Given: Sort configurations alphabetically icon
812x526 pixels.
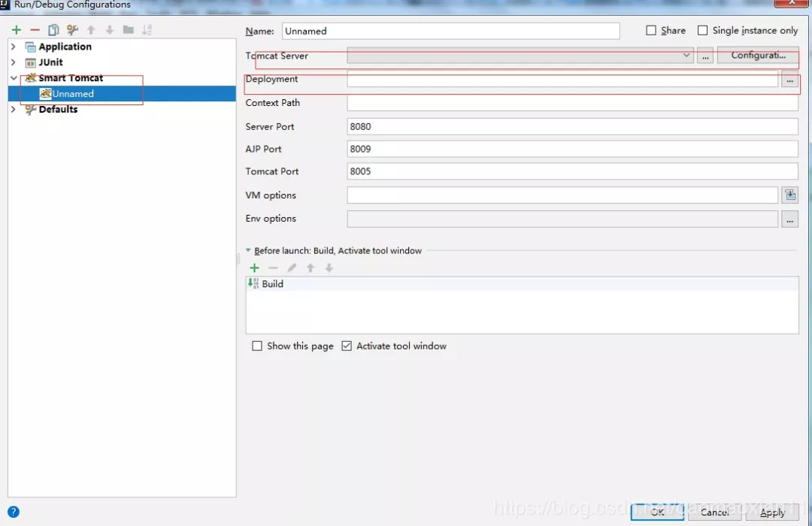Looking at the screenshot, I should [x=147, y=30].
